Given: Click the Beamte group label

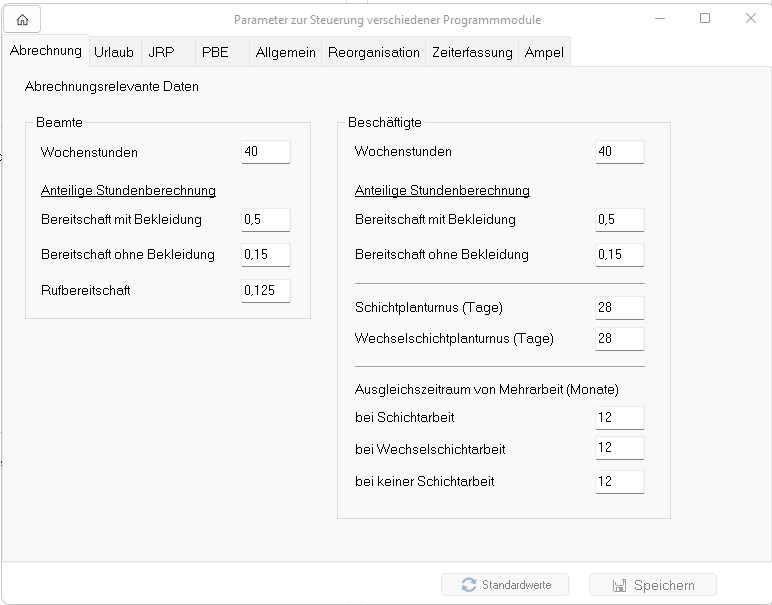Looking at the screenshot, I should pos(60,123).
